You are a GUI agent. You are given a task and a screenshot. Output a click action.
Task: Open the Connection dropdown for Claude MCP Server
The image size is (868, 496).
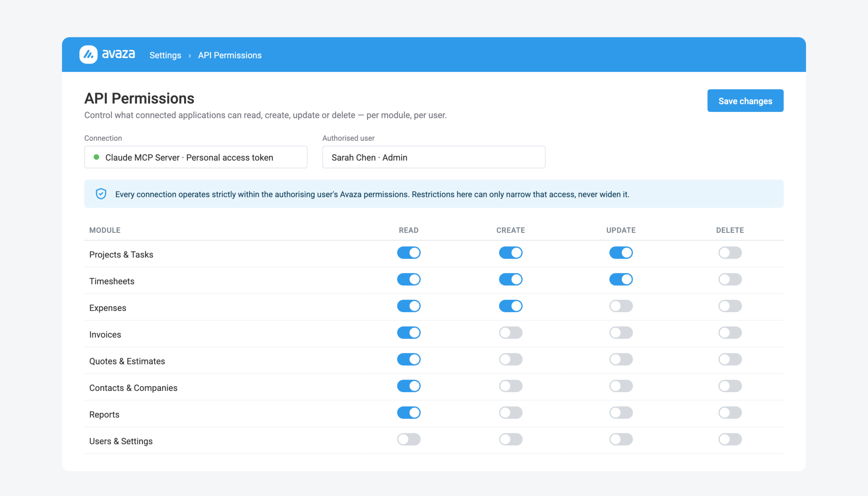196,157
